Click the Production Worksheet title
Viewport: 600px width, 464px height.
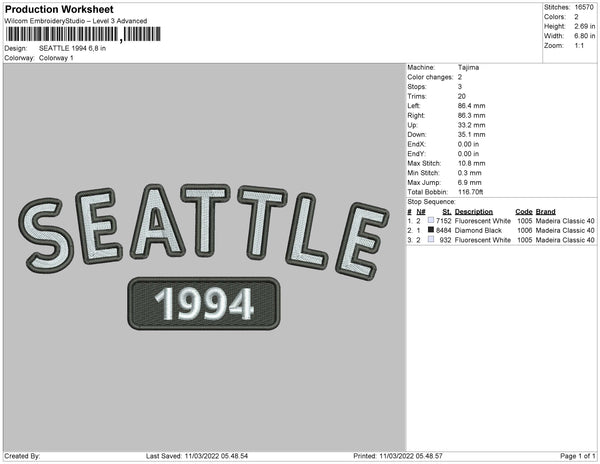pos(58,9)
